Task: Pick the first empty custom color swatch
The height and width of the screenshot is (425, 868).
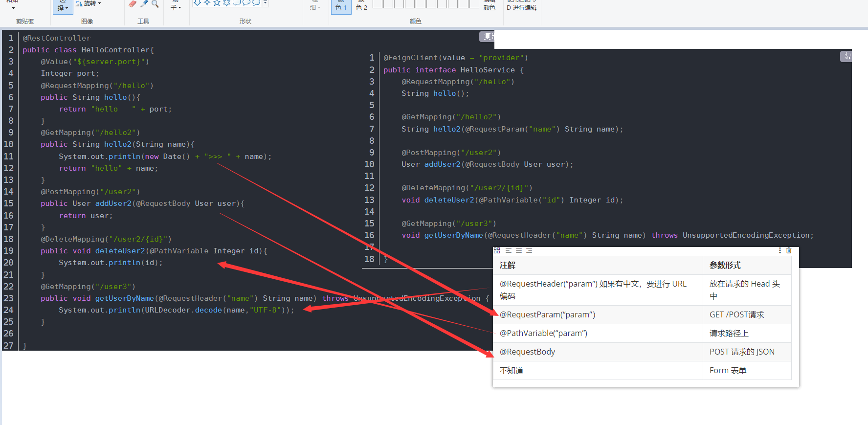Action: pos(378,4)
